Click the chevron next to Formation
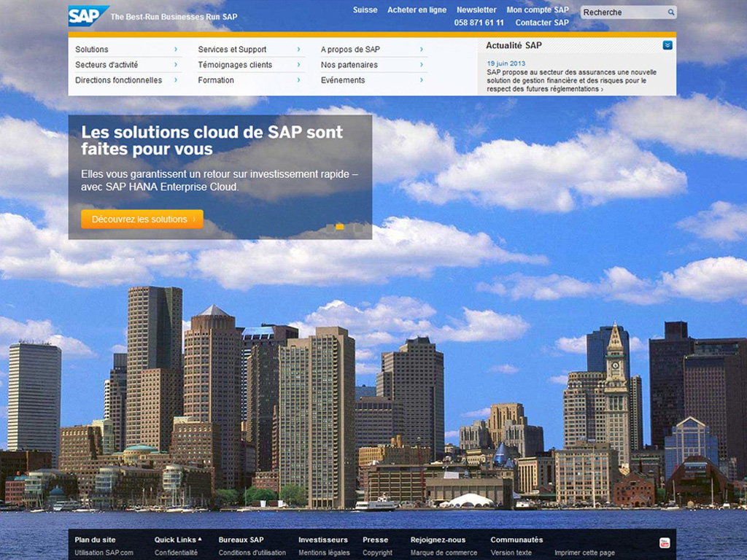Screen dimensions: 747x560 click(x=298, y=80)
